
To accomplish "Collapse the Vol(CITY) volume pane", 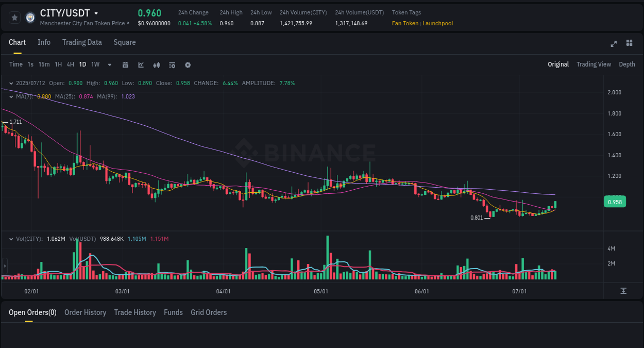I will (11, 239).
